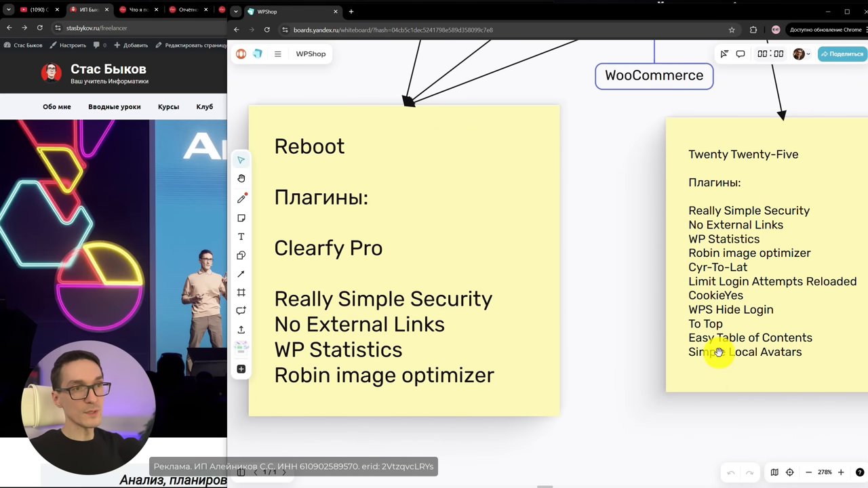Click the Стас Быков site title
Image resolution: width=868 pixels, height=488 pixels.
coord(108,69)
